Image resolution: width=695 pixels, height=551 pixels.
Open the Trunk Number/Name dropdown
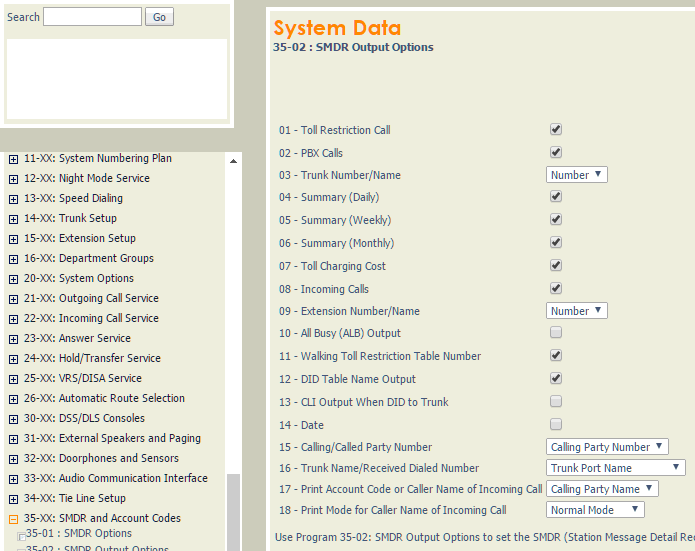(x=577, y=175)
